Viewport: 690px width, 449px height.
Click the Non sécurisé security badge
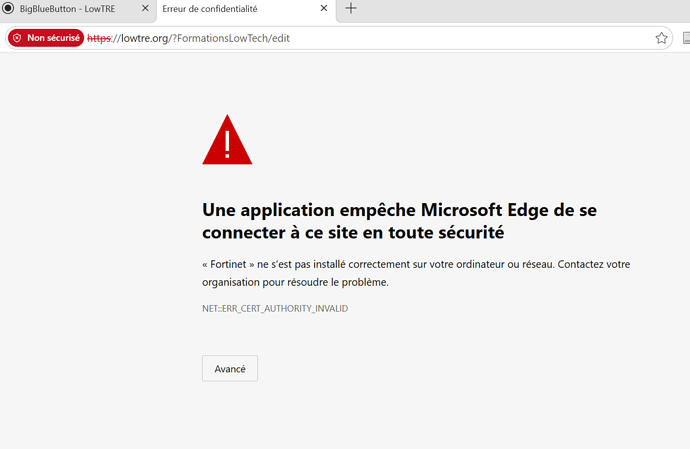(46, 38)
